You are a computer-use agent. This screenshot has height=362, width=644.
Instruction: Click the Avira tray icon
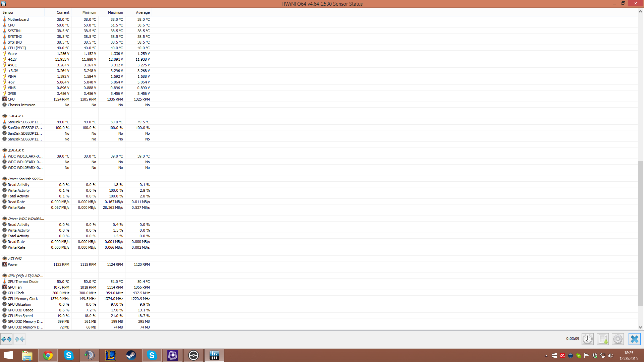coord(562,356)
